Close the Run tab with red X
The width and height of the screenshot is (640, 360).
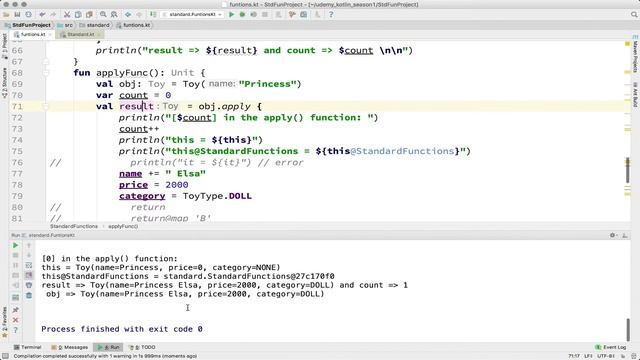click(16, 320)
